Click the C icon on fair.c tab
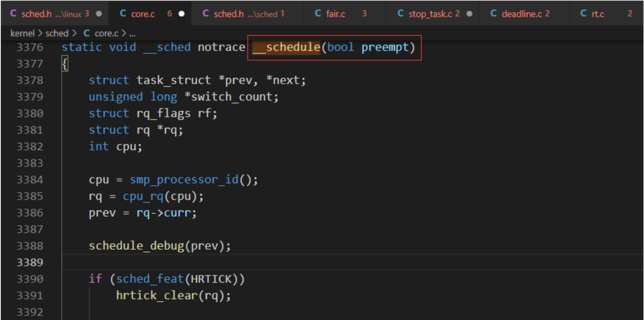This screenshot has width=644, height=320. (x=318, y=13)
